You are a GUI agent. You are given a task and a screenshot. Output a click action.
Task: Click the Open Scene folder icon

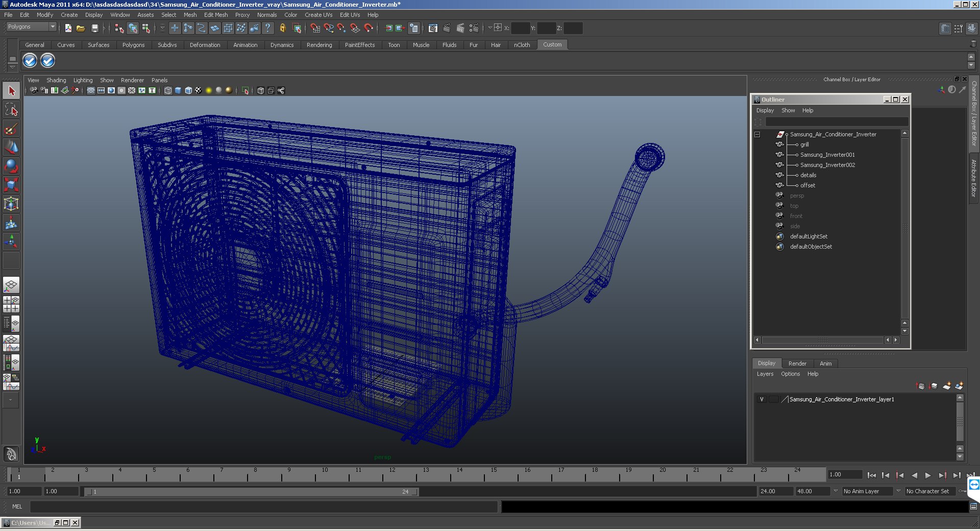click(x=81, y=28)
